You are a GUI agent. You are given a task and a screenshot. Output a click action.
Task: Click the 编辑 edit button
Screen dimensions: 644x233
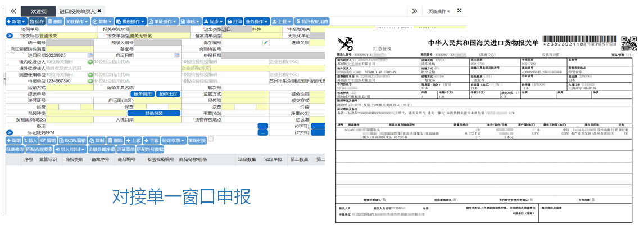click(x=48, y=140)
